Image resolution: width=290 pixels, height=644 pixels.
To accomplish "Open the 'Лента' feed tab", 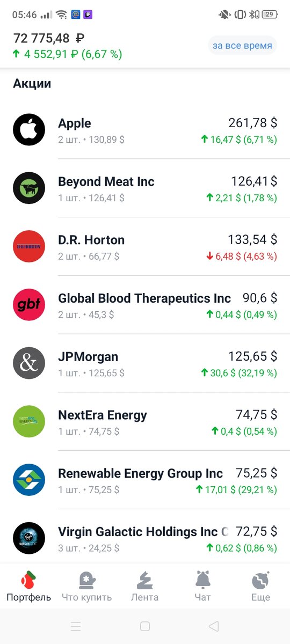I will click(x=145, y=586).
